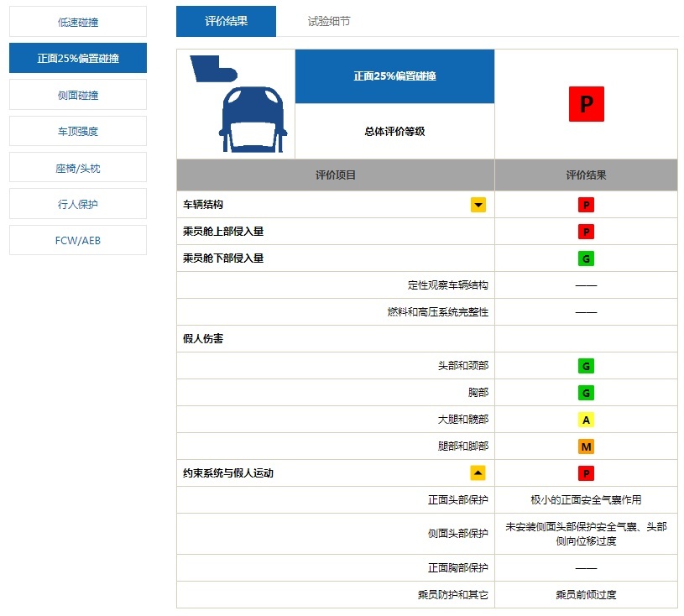This screenshot has width=684, height=616.
Task: Click the 侧面头部保护 row label
Action: pos(458,534)
